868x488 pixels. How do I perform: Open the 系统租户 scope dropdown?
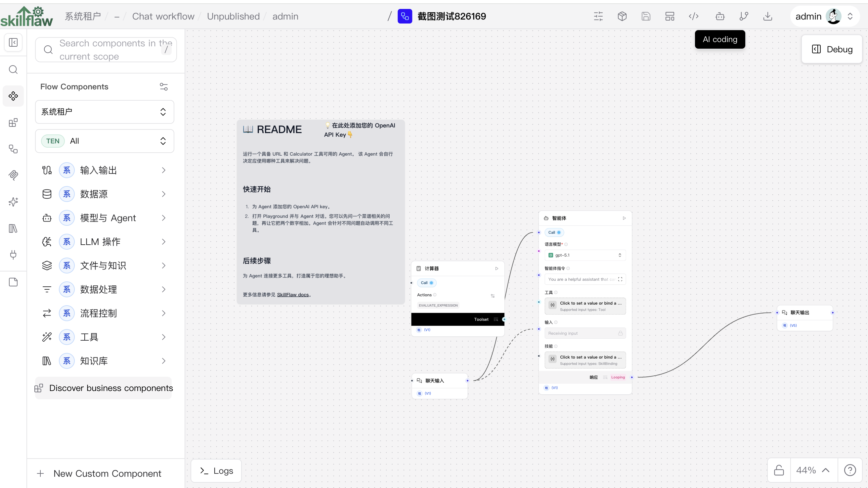(105, 112)
